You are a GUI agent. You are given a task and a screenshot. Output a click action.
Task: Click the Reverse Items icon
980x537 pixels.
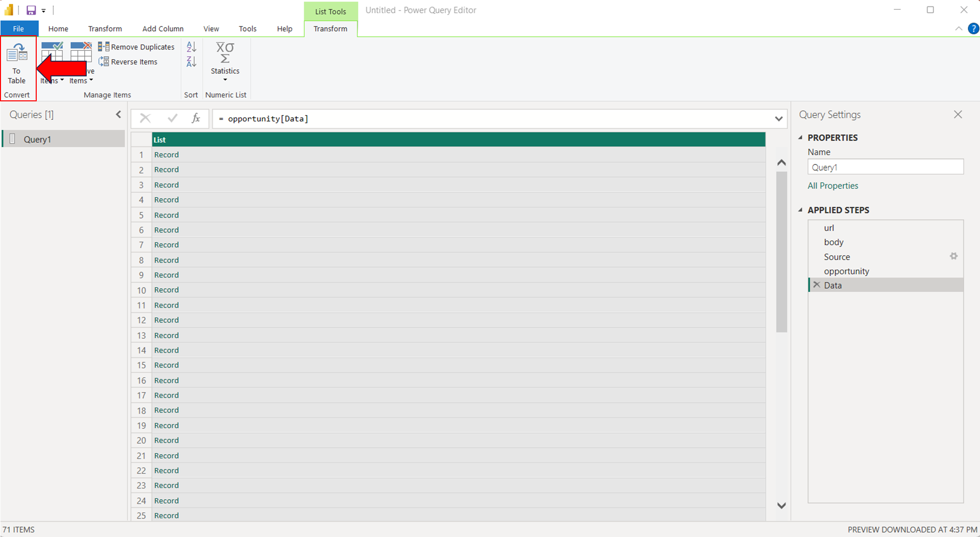(x=104, y=62)
